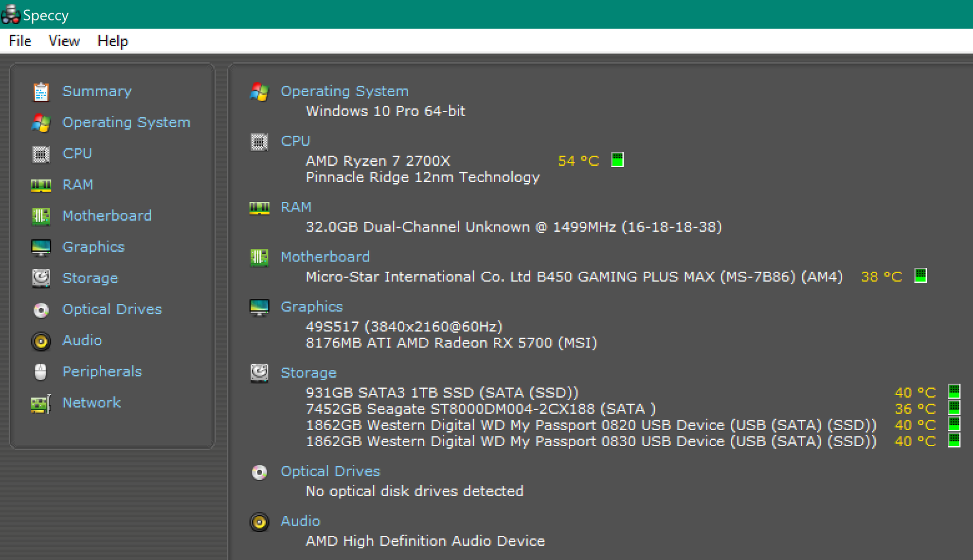This screenshot has height=560, width=973.
Task: Click the RAM stick icon in sidebar
Action: click(41, 185)
